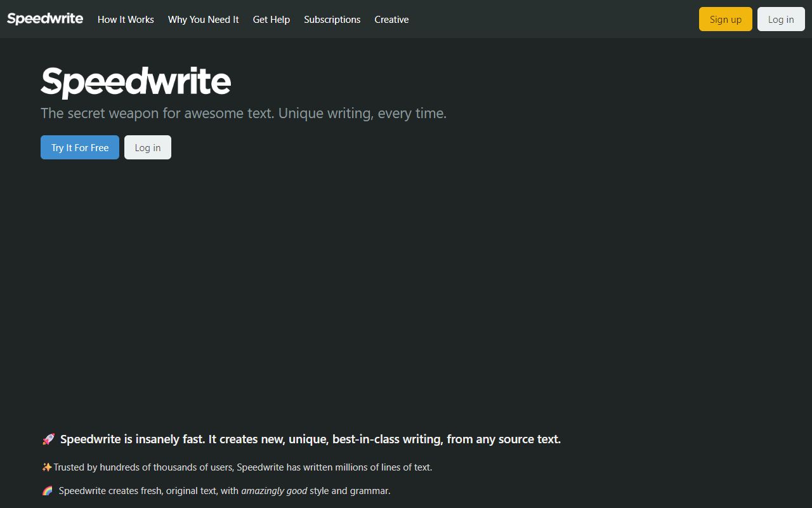Navigate to Get Help

271,20
